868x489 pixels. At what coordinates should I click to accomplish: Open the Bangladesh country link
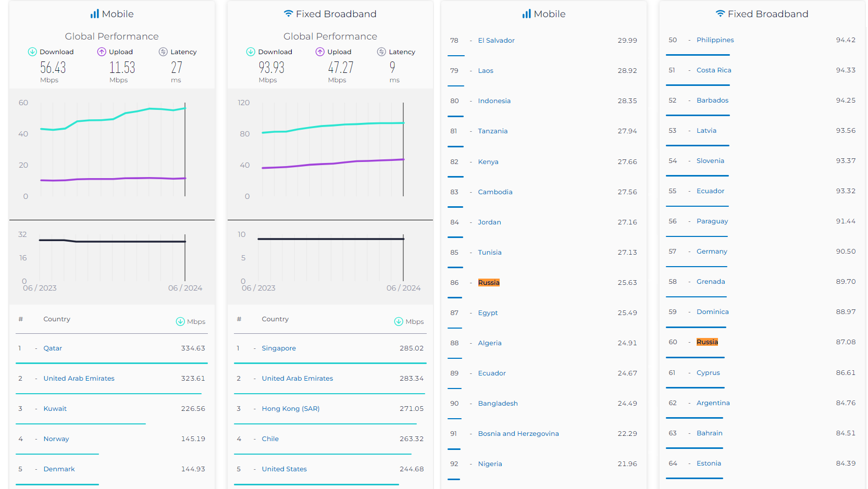pyautogui.click(x=498, y=404)
